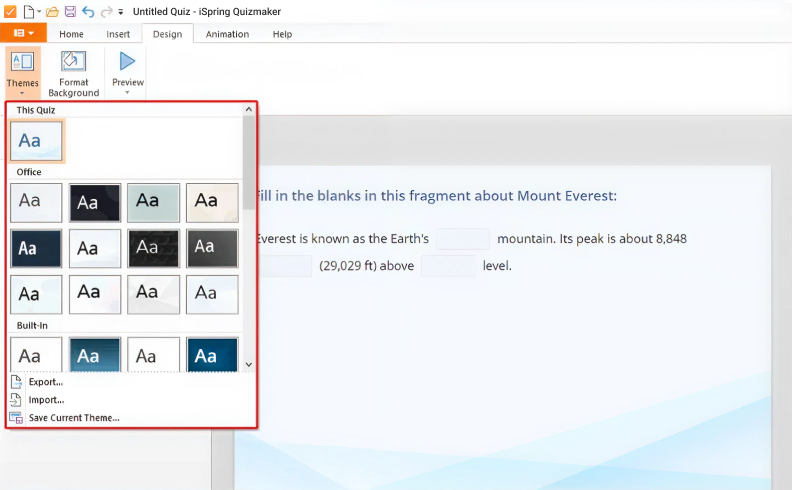Choose the teal-blue gradient Built-In theme
The width and height of the screenshot is (792, 490).
point(95,355)
